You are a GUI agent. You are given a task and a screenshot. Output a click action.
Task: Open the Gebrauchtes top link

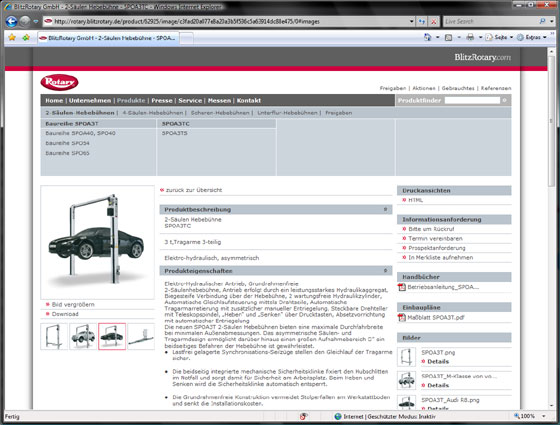coord(458,88)
